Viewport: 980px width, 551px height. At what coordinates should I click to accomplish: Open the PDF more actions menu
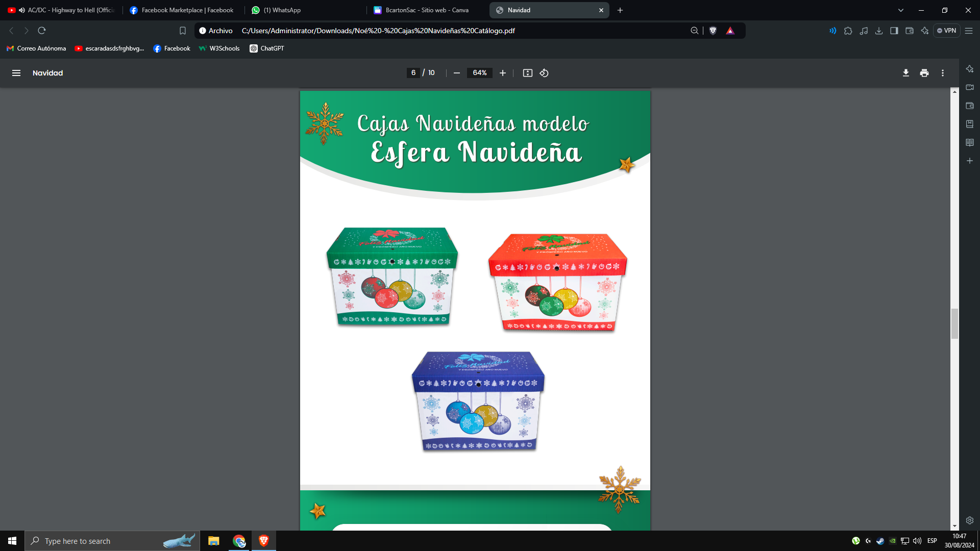click(943, 73)
